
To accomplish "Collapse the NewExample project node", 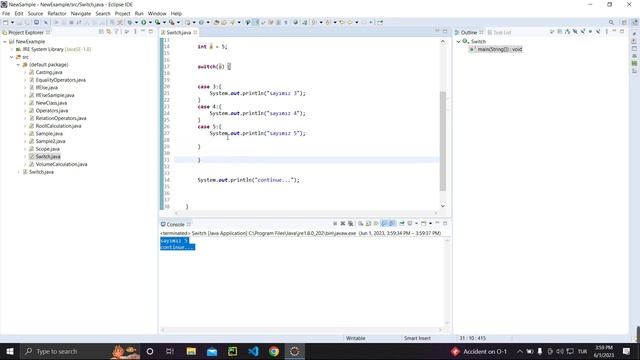I will (5, 42).
